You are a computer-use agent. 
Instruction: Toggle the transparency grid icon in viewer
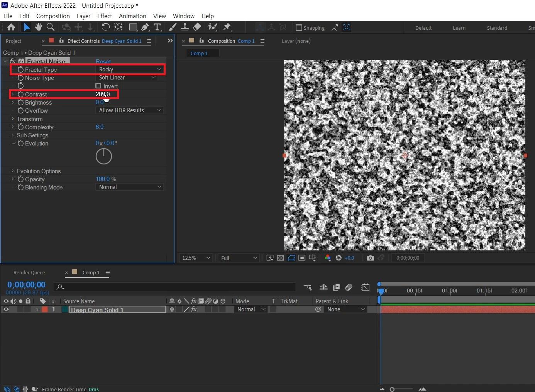(x=281, y=258)
